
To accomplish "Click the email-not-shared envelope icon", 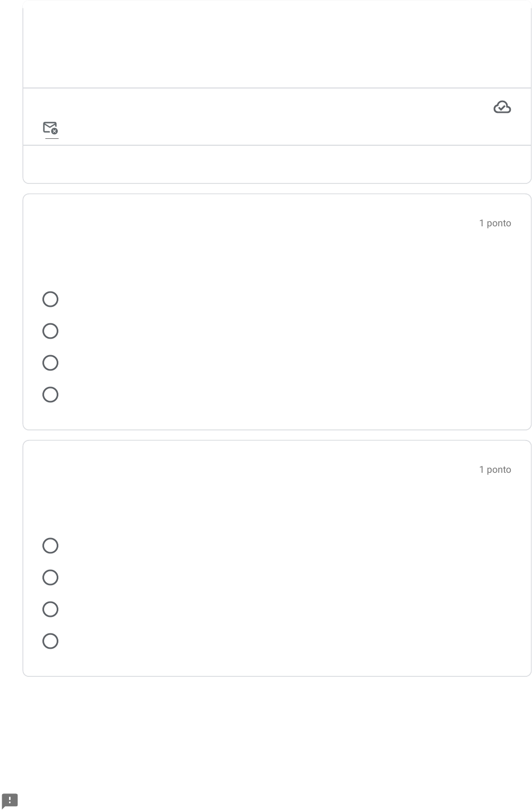I will click(x=50, y=128).
